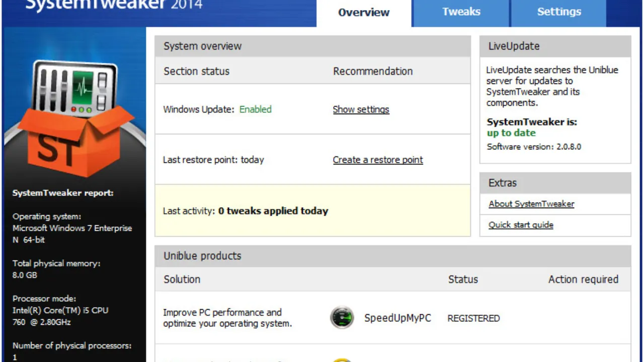Click Improve PC performance description text

[227, 318]
